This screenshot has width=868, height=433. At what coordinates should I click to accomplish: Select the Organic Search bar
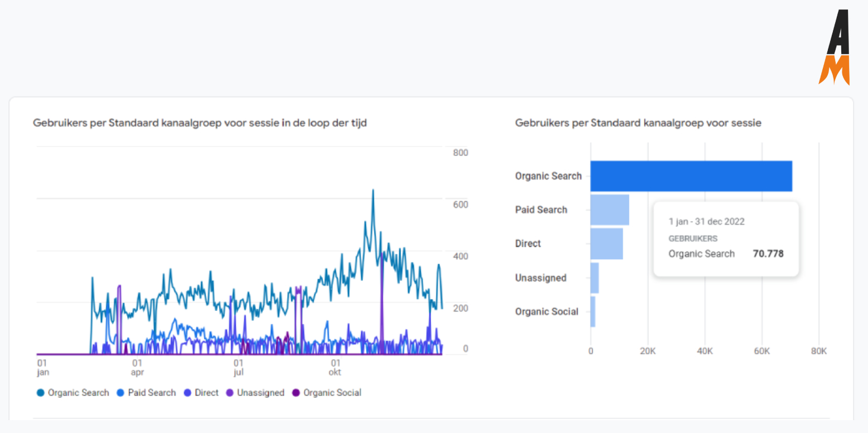pos(691,176)
